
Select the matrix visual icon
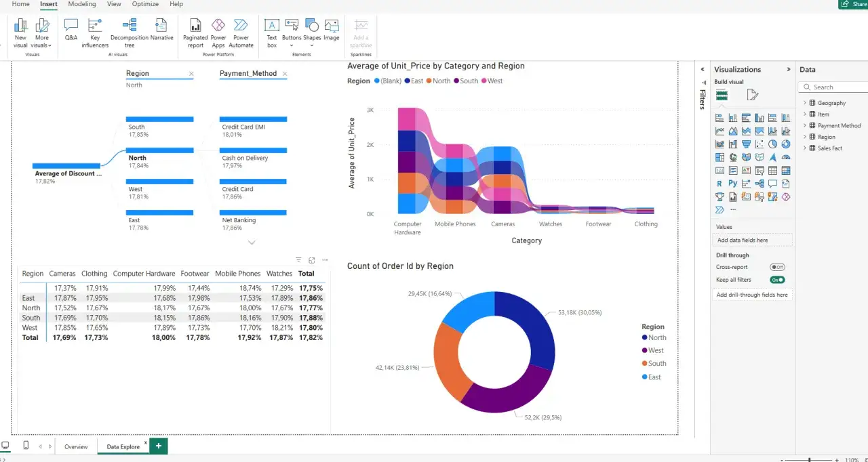[786, 170]
